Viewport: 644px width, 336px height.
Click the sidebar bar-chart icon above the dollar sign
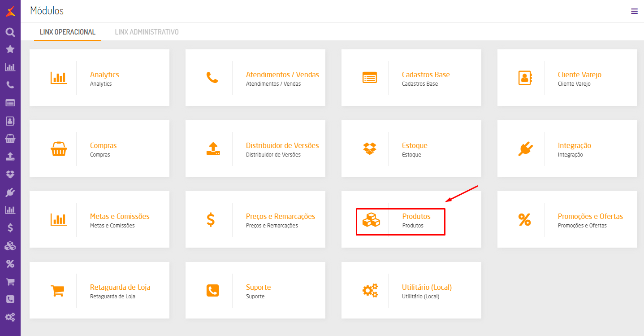(x=10, y=209)
